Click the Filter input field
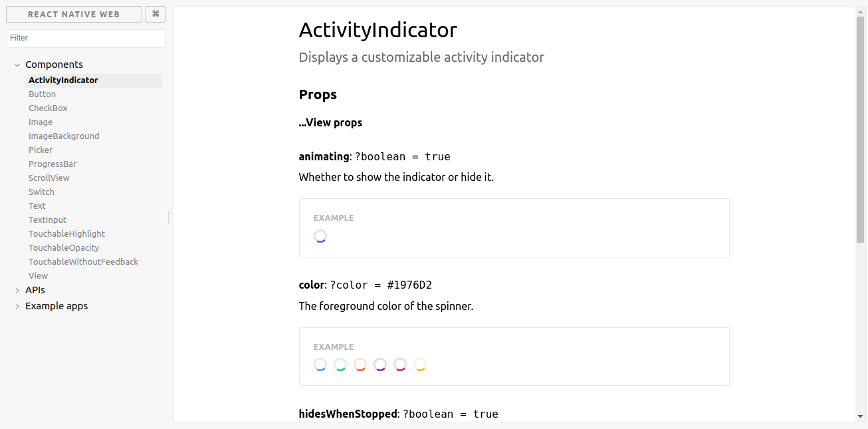This screenshot has width=868, height=429. pyautogui.click(x=86, y=38)
